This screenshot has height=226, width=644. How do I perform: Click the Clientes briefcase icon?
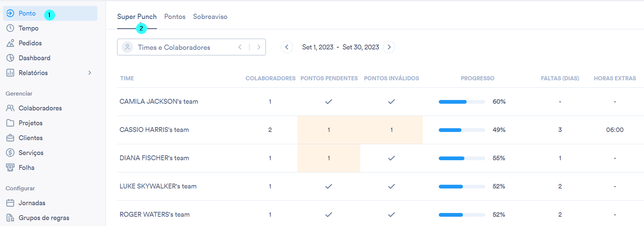tap(10, 138)
